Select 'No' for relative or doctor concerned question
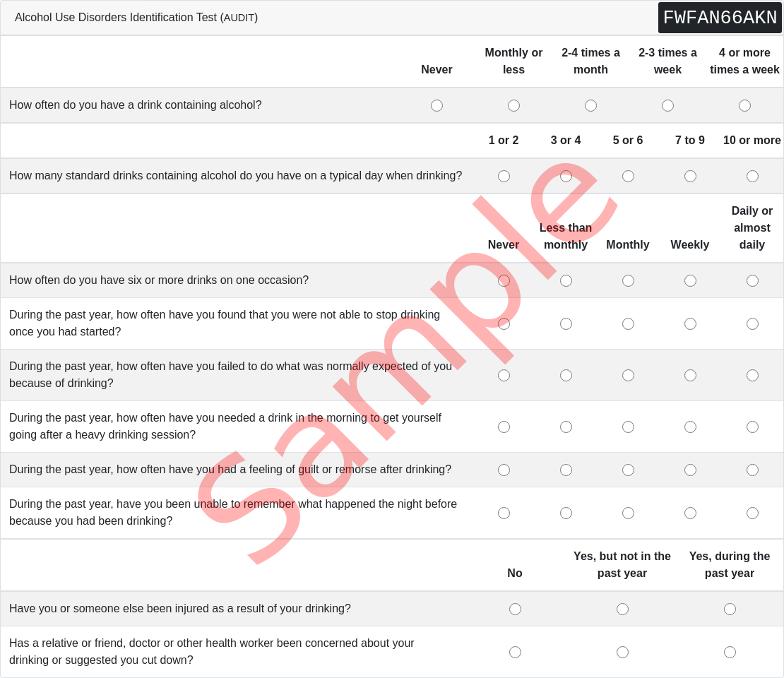Screen dimensions: 784x678 tap(514, 652)
